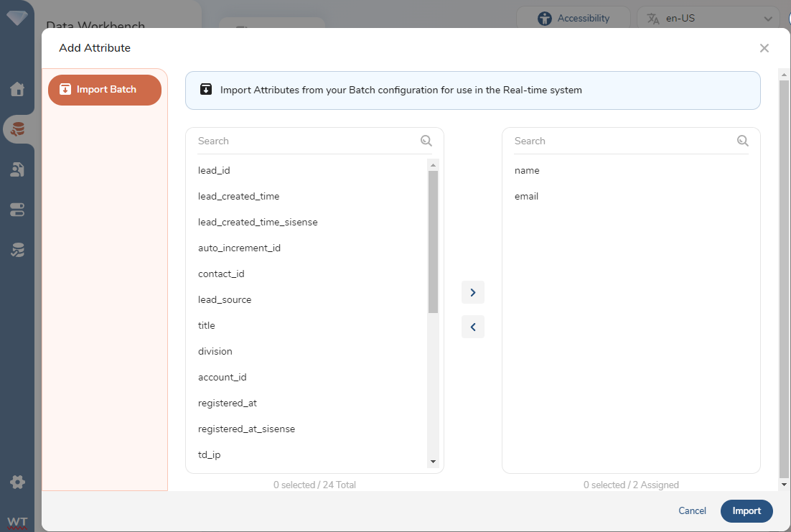Remove assigned attributes with left arrow
Viewport: 791px width, 532px height.
(x=472, y=327)
